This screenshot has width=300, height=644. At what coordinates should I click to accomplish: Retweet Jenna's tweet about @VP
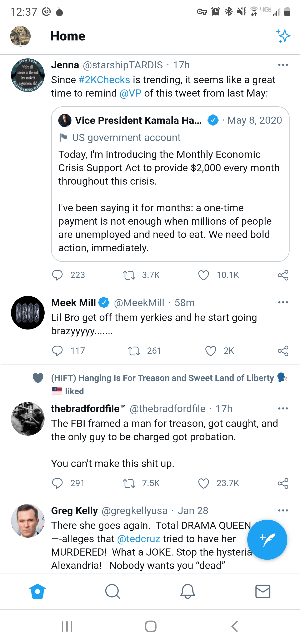[129, 275]
